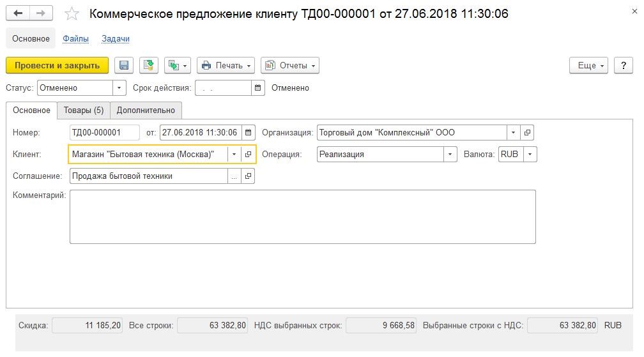Image resolution: width=644 pixels, height=357 pixels.
Task: Open calendar picker for document date
Action: pyautogui.click(x=249, y=133)
